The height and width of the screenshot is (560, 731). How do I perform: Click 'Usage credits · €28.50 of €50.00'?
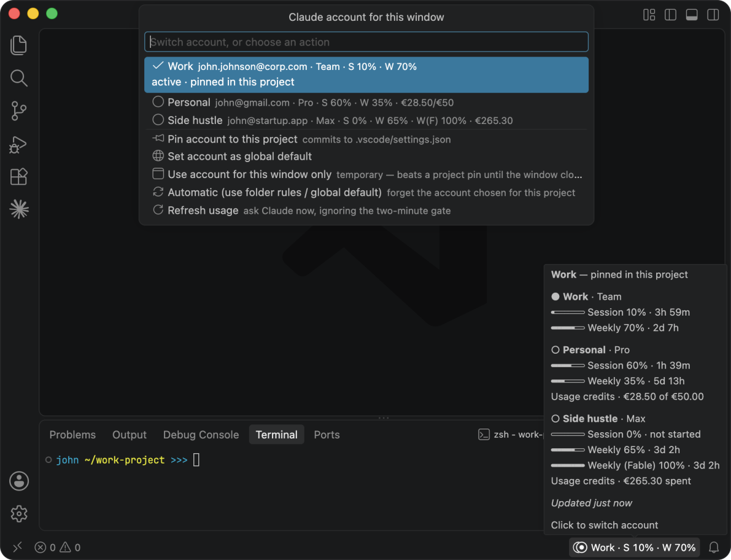click(x=627, y=397)
